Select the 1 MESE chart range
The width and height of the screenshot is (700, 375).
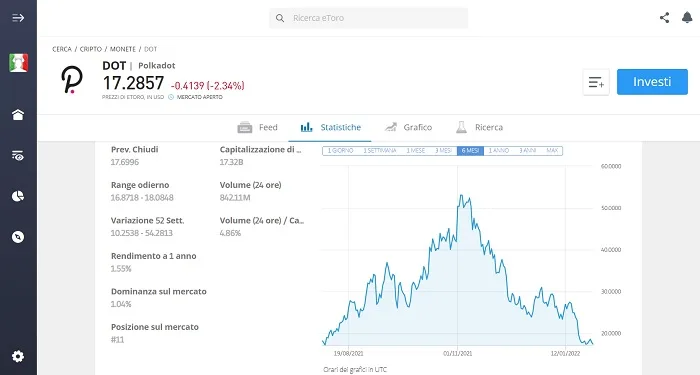click(416, 151)
